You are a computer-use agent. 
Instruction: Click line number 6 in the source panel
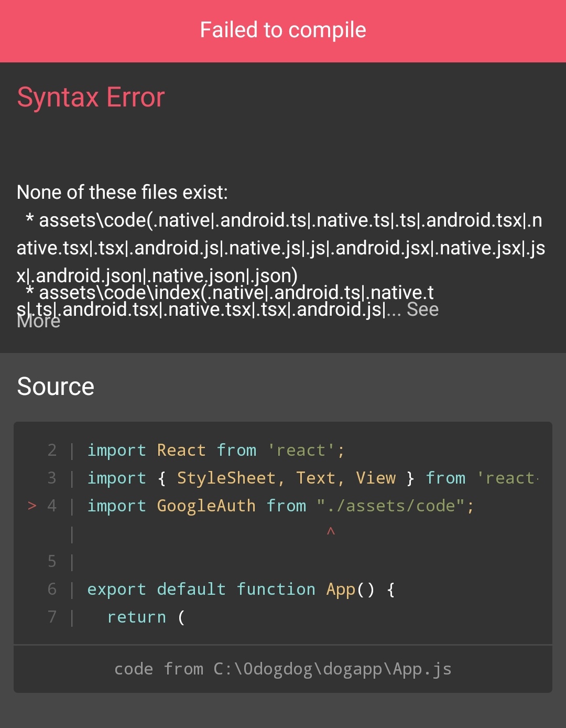click(51, 589)
